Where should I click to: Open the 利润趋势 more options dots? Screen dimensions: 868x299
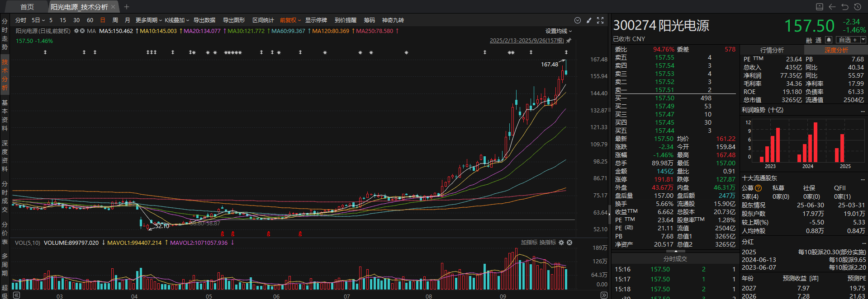click(x=863, y=111)
